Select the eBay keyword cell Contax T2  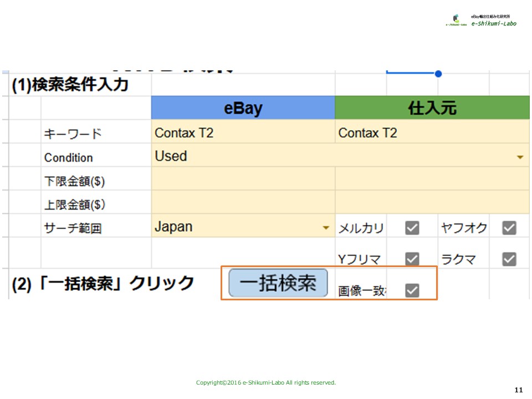tap(243, 132)
